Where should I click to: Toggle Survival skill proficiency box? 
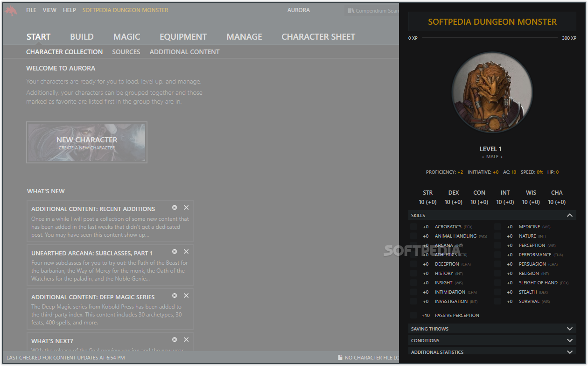click(497, 301)
